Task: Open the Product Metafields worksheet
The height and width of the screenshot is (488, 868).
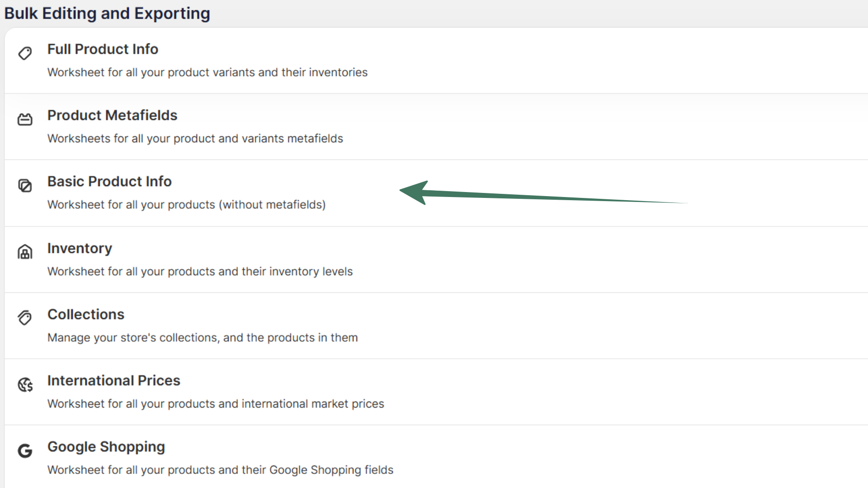Action: [x=112, y=115]
